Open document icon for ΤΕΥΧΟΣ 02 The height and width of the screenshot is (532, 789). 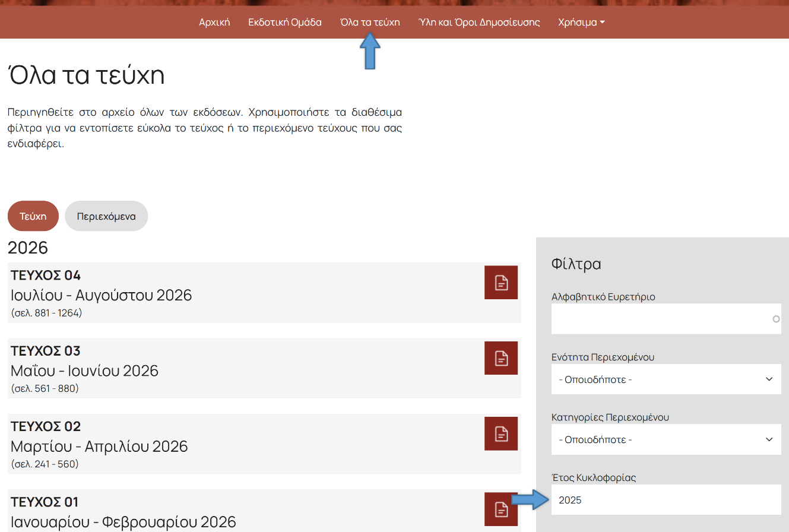click(x=501, y=433)
